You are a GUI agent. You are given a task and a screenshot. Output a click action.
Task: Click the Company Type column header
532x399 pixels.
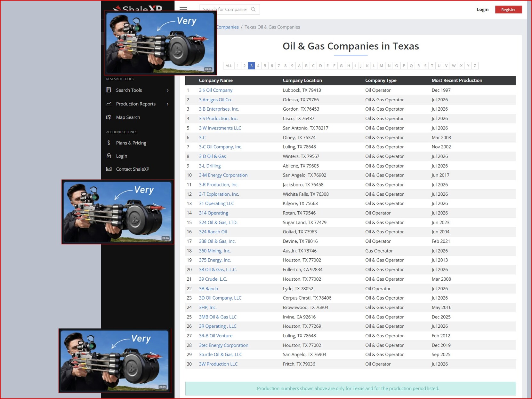381,80
